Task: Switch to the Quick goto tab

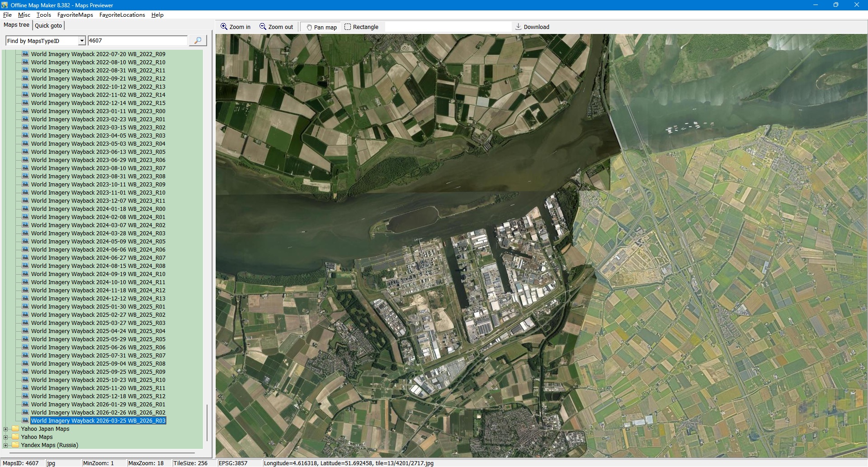Action: coord(48,26)
